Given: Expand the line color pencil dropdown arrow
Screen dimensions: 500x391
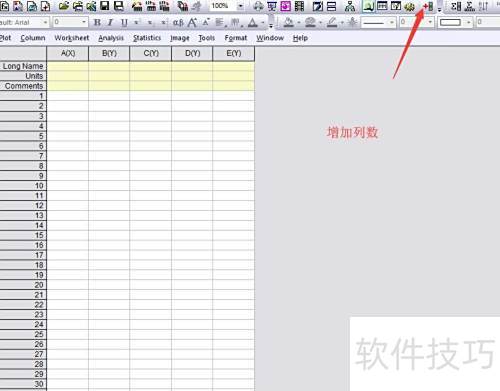Looking at the screenshot, I should coord(342,23).
